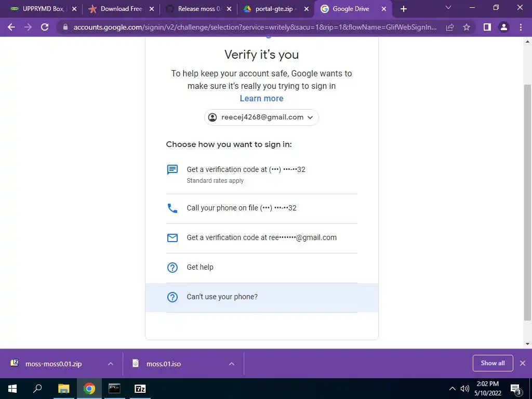
Task: Open the Chrome profile menu
Action: [x=504, y=27]
